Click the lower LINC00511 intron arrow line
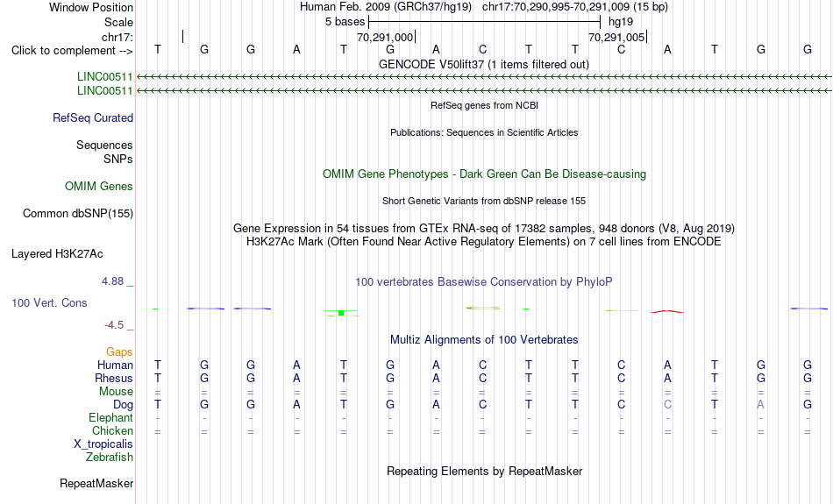 click(x=484, y=91)
